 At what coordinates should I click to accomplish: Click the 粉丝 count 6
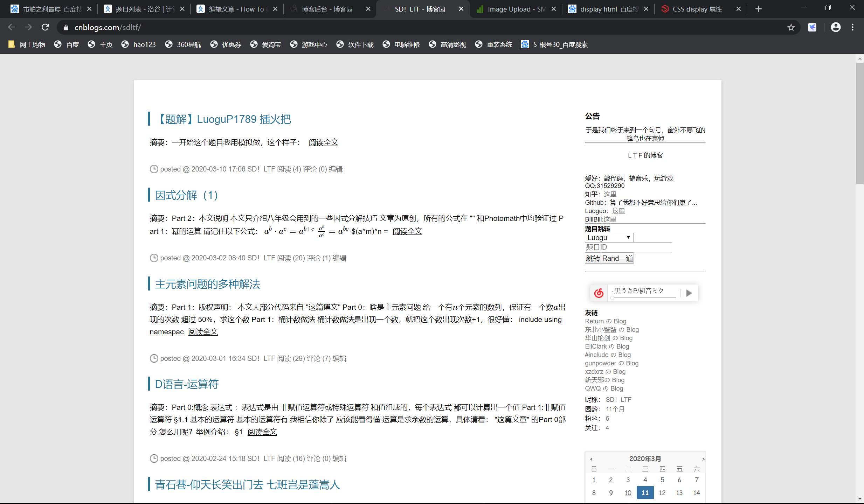tap(607, 419)
